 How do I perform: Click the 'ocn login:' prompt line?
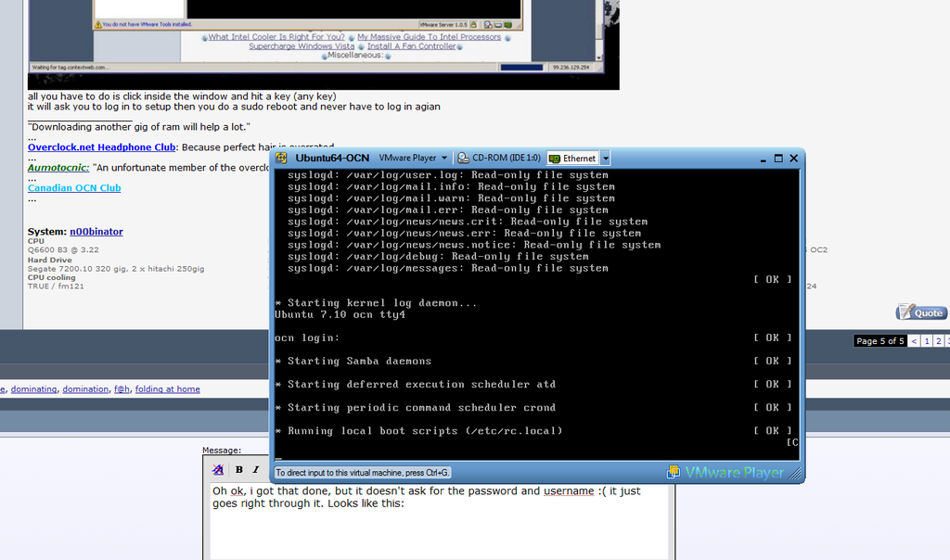tap(307, 337)
